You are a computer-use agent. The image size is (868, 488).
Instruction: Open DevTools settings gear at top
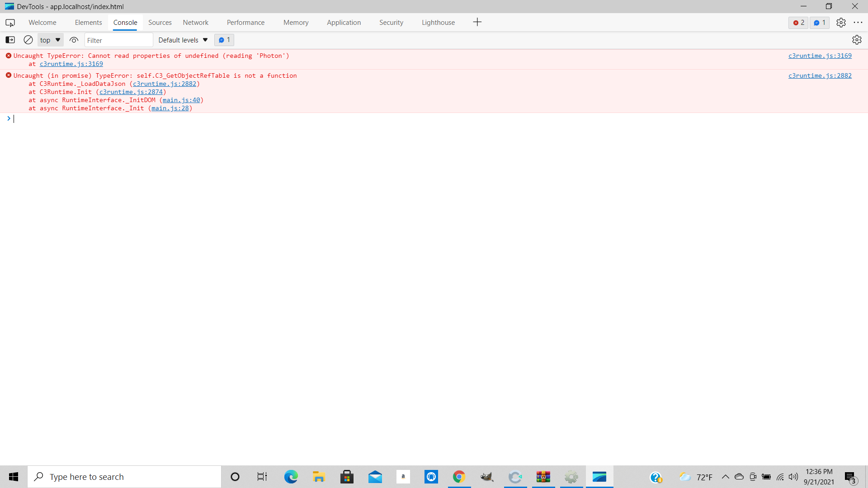(841, 23)
